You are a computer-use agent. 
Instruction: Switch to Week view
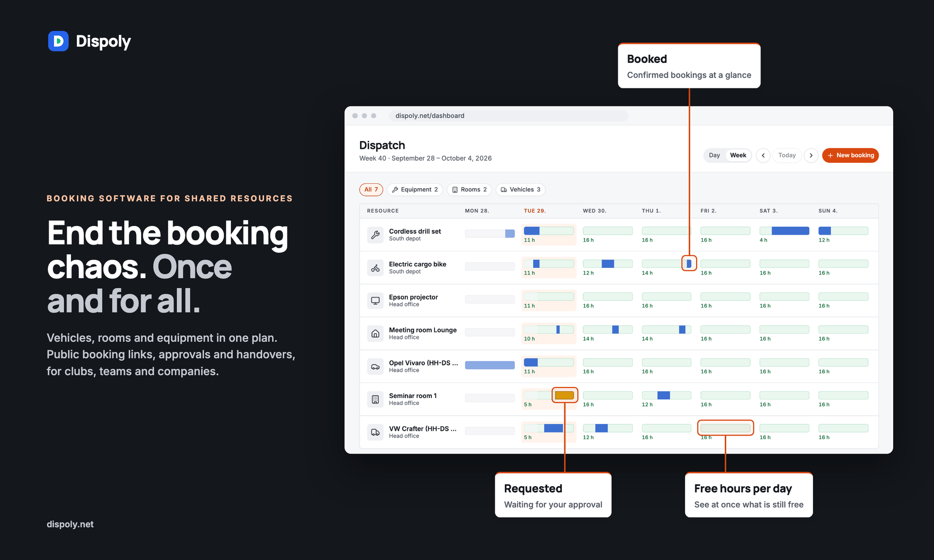click(738, 156)
